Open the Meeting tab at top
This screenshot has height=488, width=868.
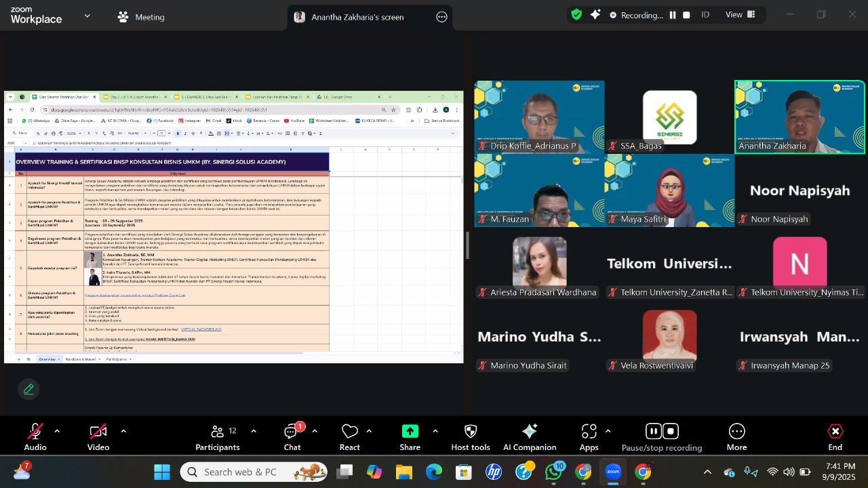click(x=141, y=17)
